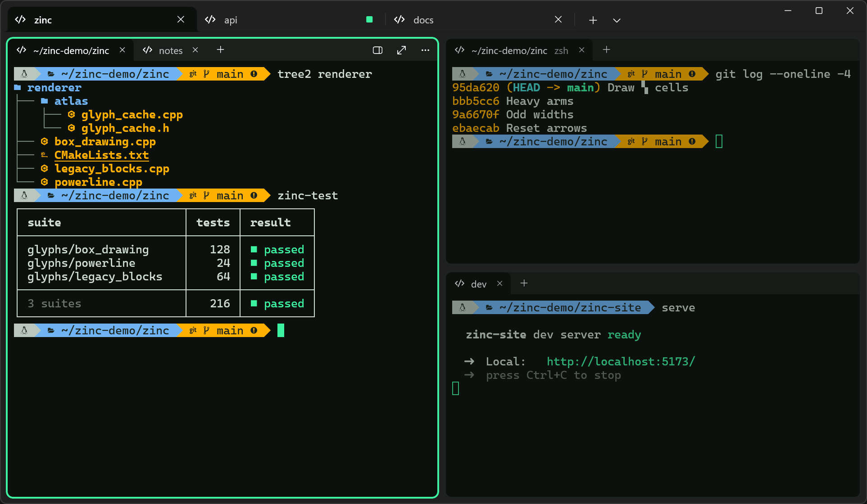Close the zsh pane tab
Screen dimensions: 867x504
pyautogui.click(x=582, y=50)
